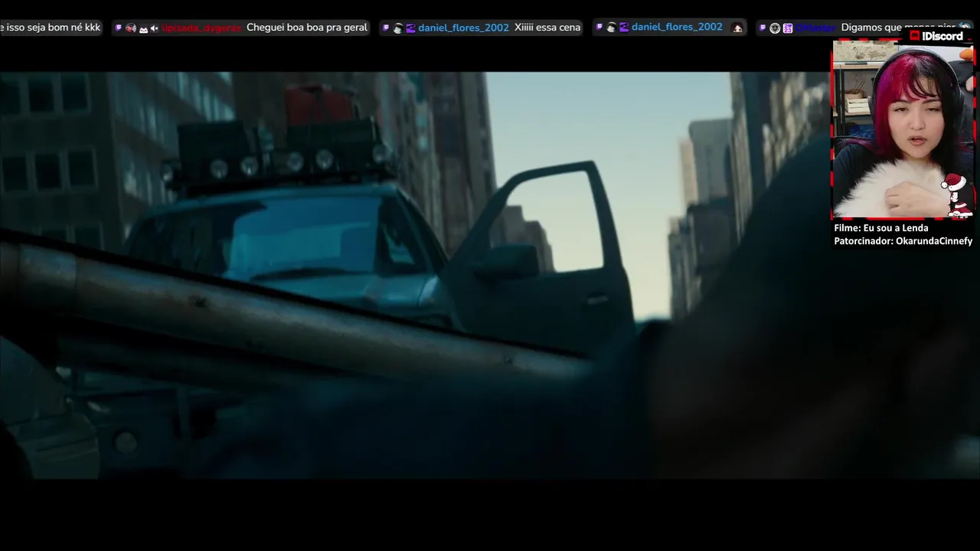Select the chat text 'Xiiiii essa cena'
980x551 pixels.
(x=547, y=28)
